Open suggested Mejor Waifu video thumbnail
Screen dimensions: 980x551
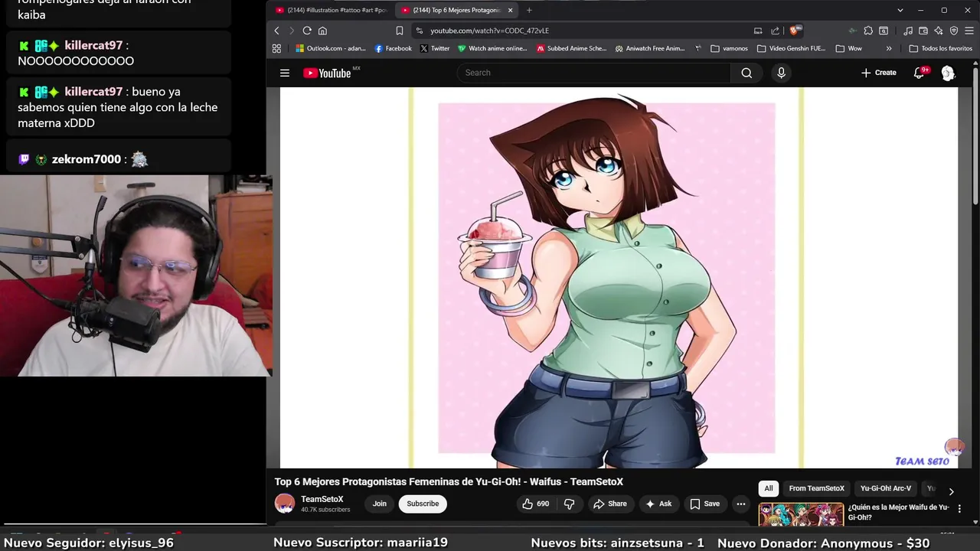tap(801, 515)
